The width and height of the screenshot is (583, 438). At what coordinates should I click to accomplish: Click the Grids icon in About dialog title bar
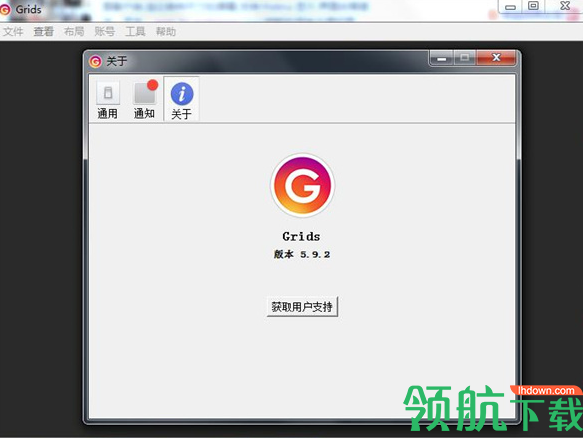95,61
